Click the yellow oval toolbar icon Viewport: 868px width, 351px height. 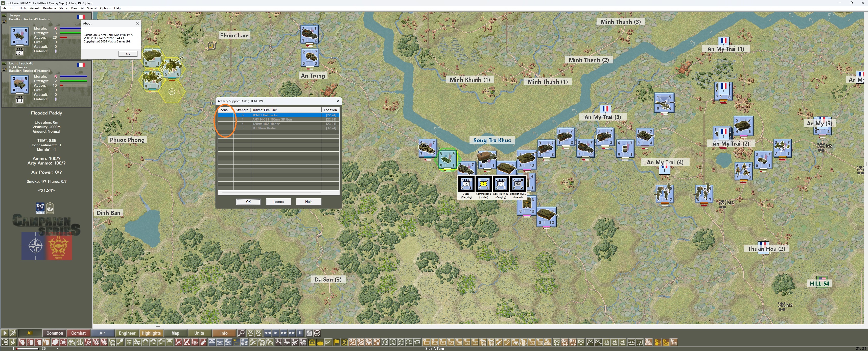[x=320, y=342]
